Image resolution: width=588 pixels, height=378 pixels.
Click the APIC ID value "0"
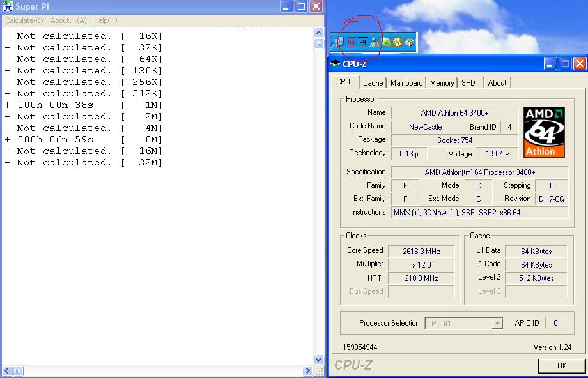pos(555,323)
